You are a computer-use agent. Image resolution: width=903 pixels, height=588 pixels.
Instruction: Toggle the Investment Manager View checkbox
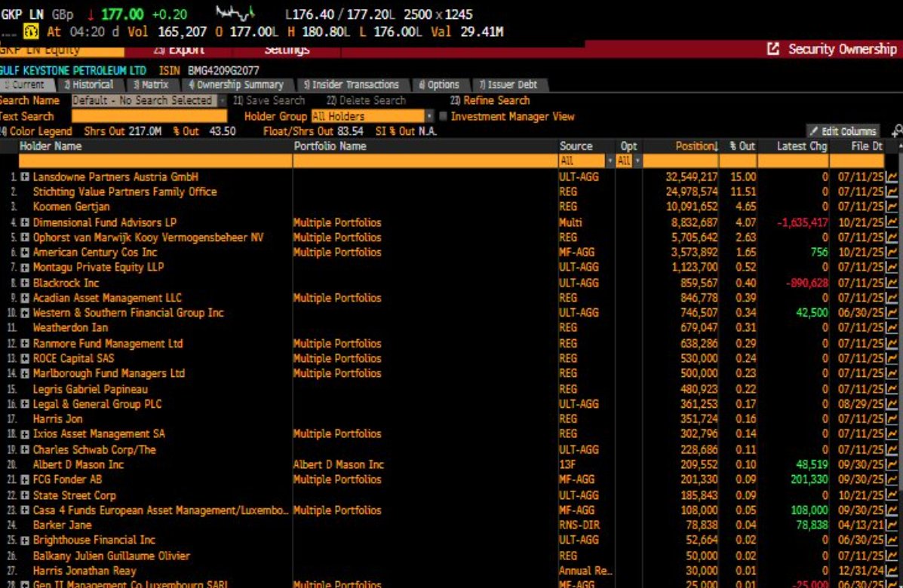[443, 116]
